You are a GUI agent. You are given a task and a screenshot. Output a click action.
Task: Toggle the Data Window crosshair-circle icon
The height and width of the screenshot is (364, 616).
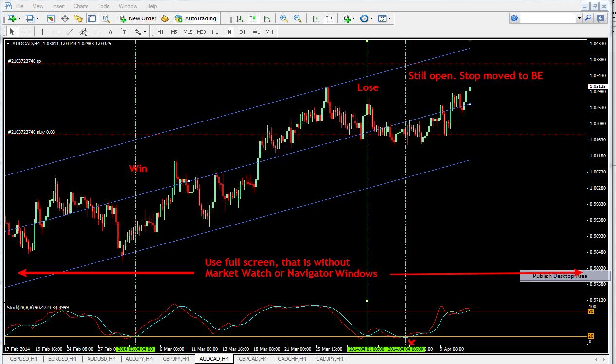click(x=65, y=18)
